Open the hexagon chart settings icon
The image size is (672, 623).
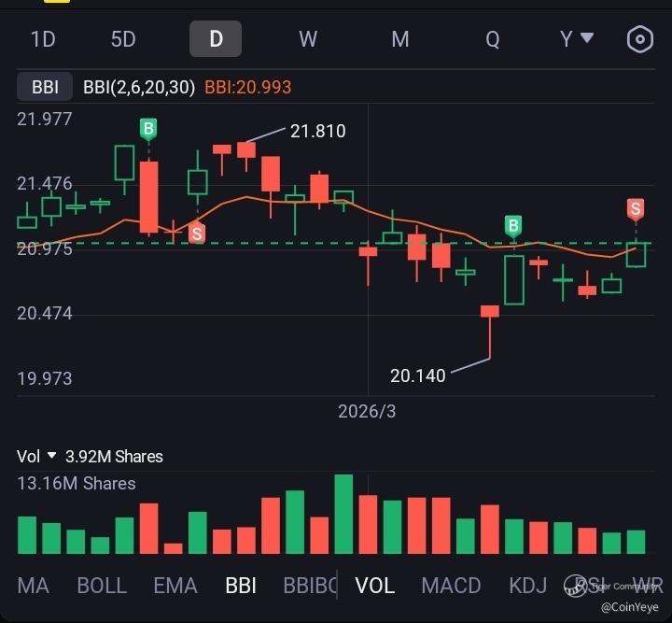[639, 39]
